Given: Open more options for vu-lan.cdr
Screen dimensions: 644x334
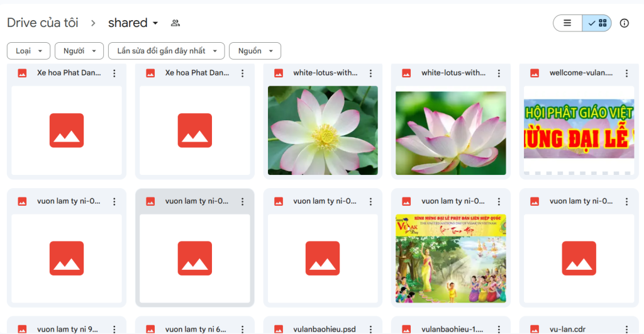Looking at the screenshot, I should pos(626,329).
